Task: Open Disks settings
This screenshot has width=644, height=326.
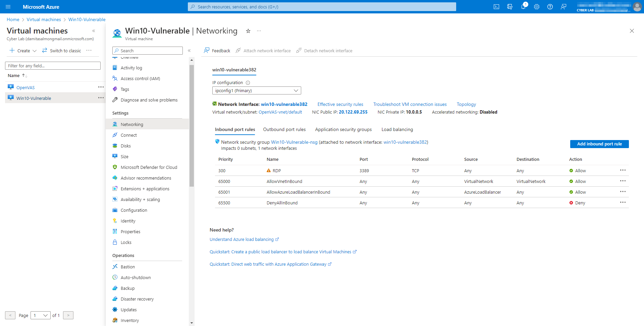Action: click(x=125, y=146)
